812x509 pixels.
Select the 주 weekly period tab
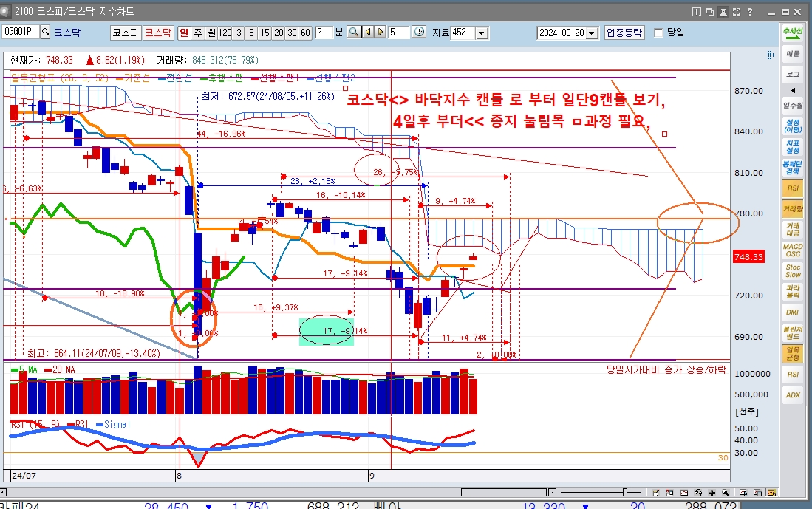(198, 33)
